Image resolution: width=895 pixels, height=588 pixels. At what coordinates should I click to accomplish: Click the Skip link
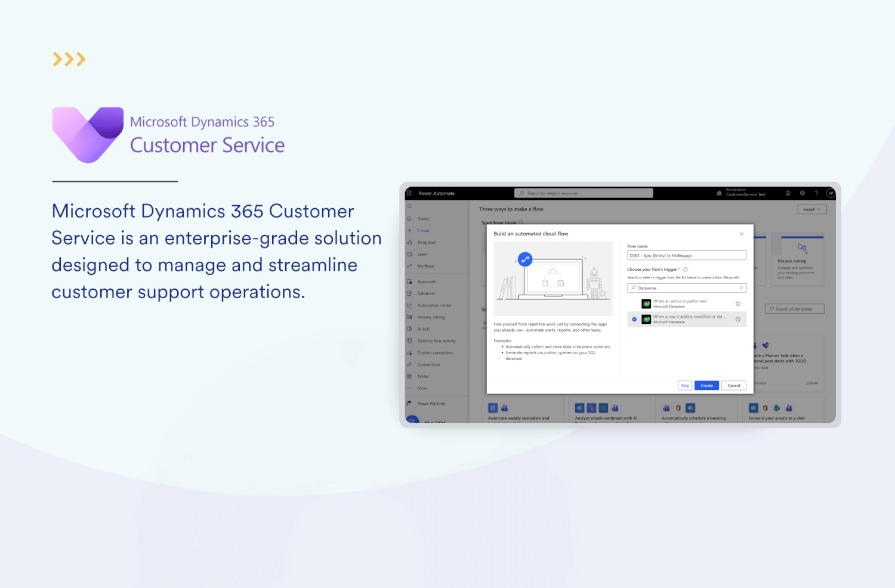point(684,385)
